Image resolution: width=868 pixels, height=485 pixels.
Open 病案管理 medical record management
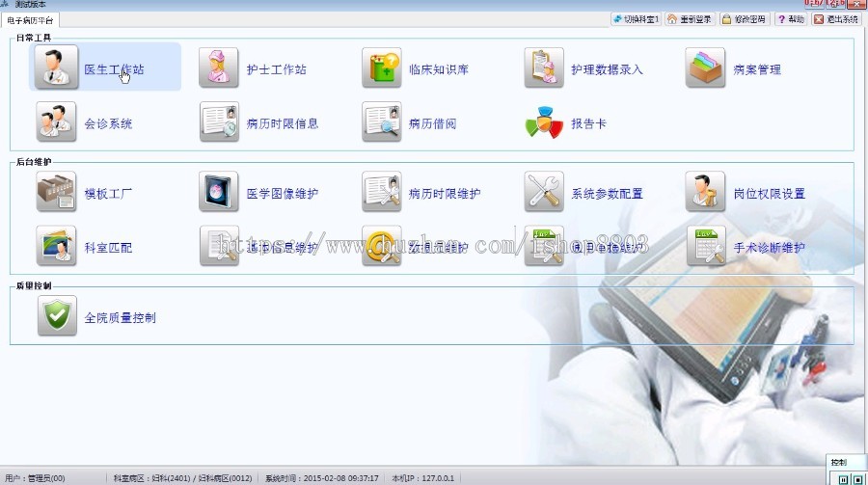click(x=733, y=67)
